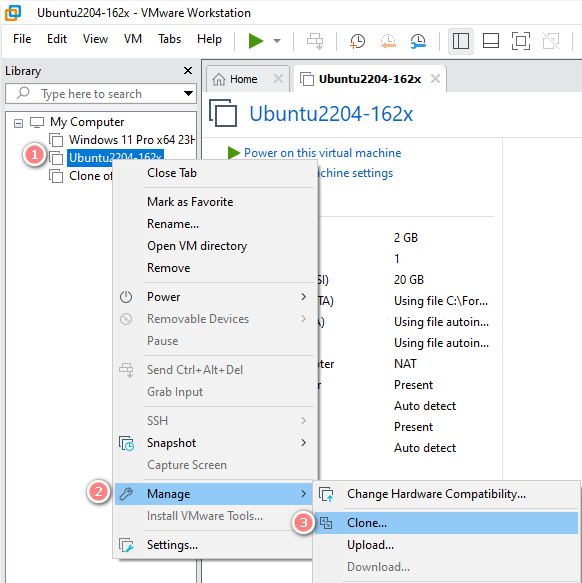
Task: Select Windows 11 Pro x64 VM
Action: click(132, 140)
